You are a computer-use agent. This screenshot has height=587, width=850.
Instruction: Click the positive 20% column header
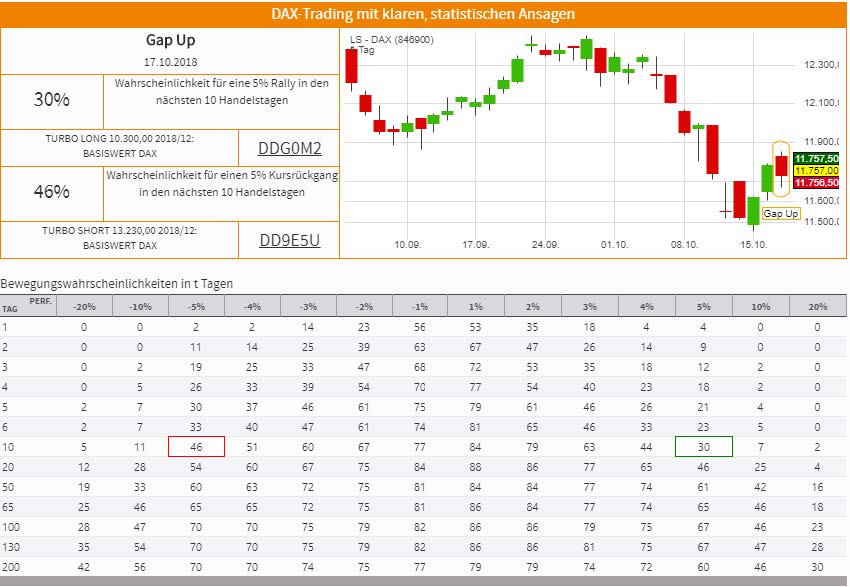[x=817, y=306]
